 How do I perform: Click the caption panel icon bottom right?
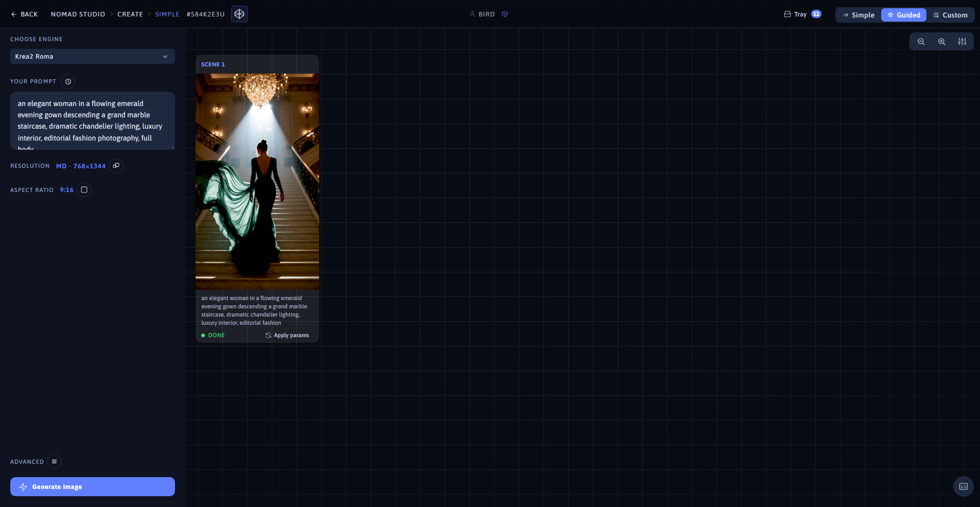point(964,486)
